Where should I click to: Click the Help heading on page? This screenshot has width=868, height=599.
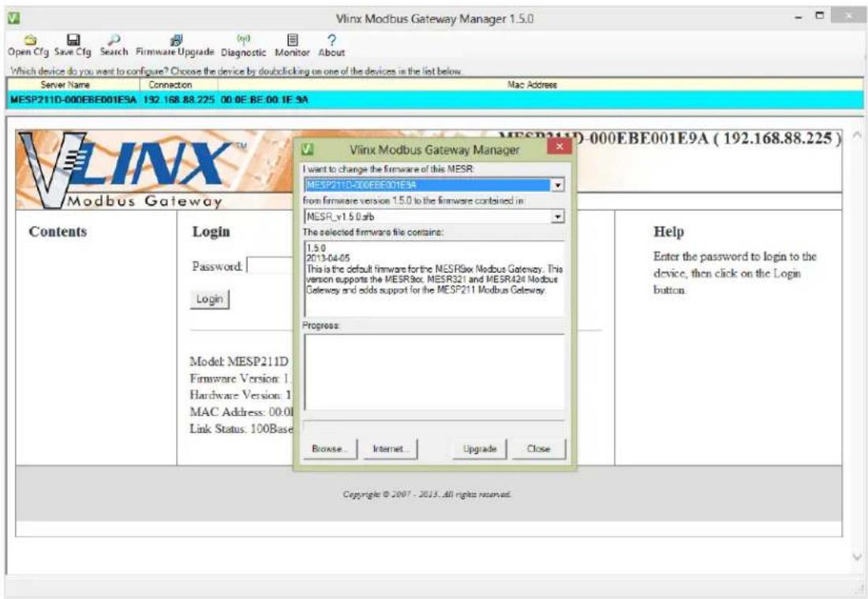668,231
